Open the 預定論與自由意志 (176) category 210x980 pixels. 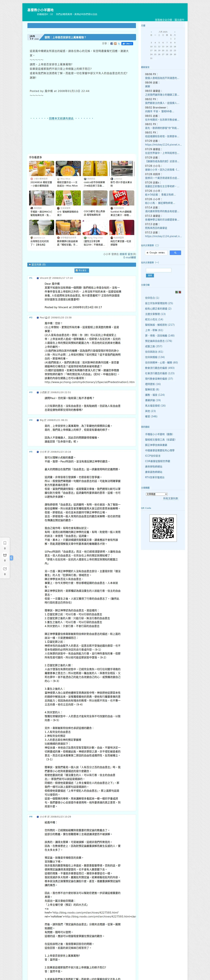(x=158, y=341)
